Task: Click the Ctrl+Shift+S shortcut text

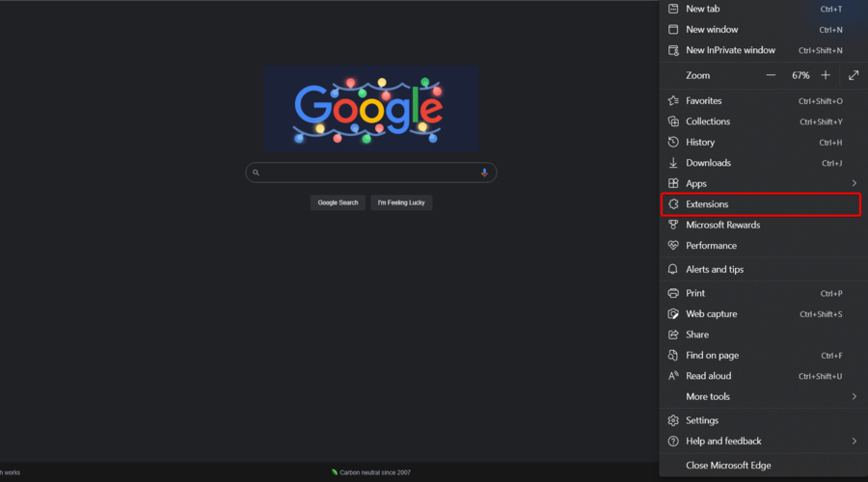Action: tap(821, 314)
